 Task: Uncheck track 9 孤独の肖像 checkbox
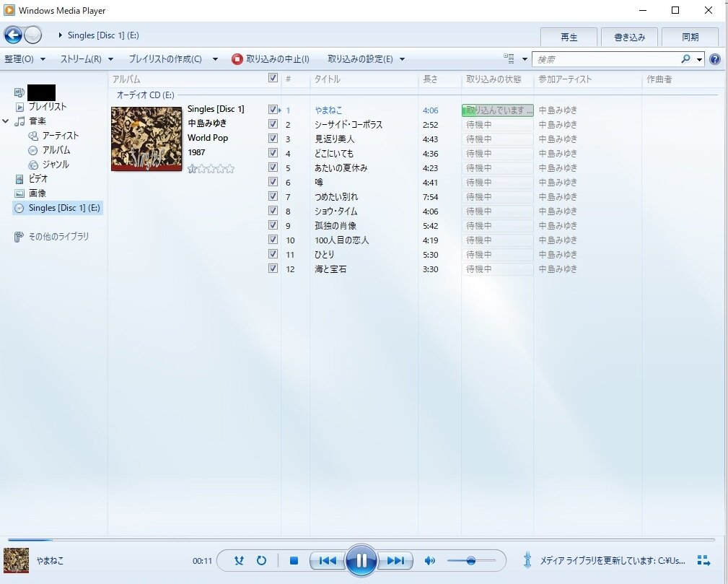click(273, 225)
